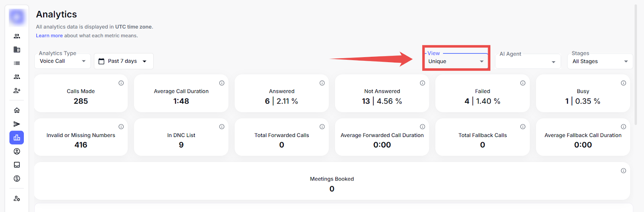Click info icon on Meetings Booked card
Screen dimensions: 644x212
tap(623, 171)
